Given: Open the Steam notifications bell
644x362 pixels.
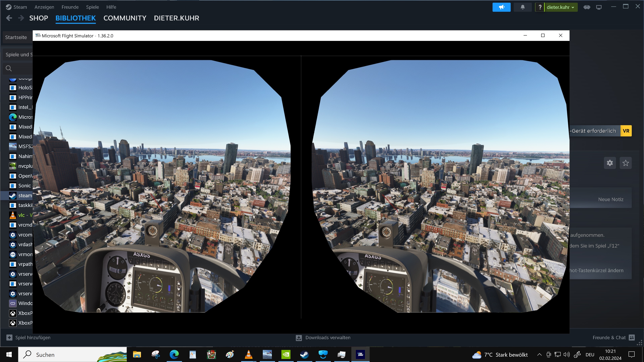Looking at the screenshot, I should tap(523, 7).
